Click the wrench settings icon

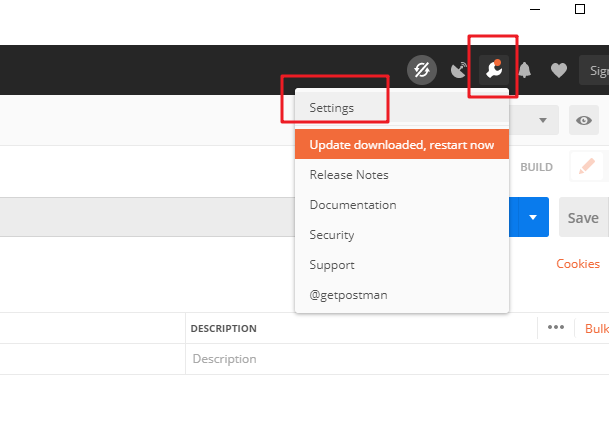(492, 70)
